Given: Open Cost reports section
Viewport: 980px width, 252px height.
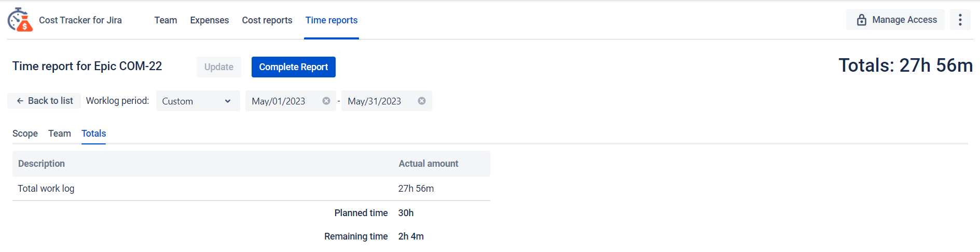Looking at the screenshot, I should [x=267, y=20].
